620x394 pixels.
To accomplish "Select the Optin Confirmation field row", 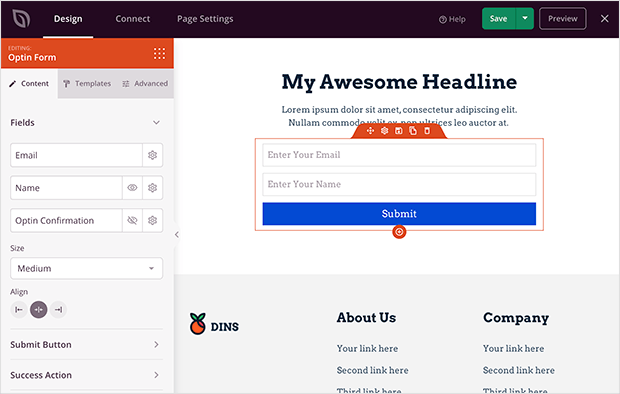I will click(66, 220).
